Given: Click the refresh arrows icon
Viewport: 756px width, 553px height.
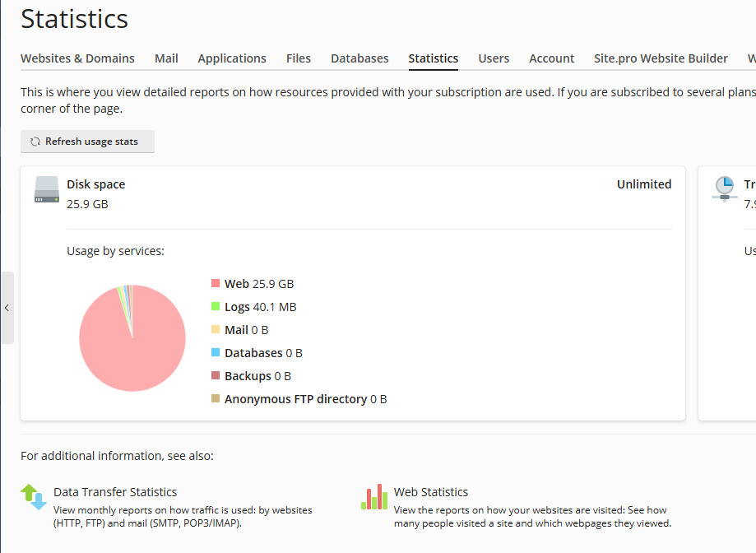Looking at the screenshot, I should pos(35,142).
